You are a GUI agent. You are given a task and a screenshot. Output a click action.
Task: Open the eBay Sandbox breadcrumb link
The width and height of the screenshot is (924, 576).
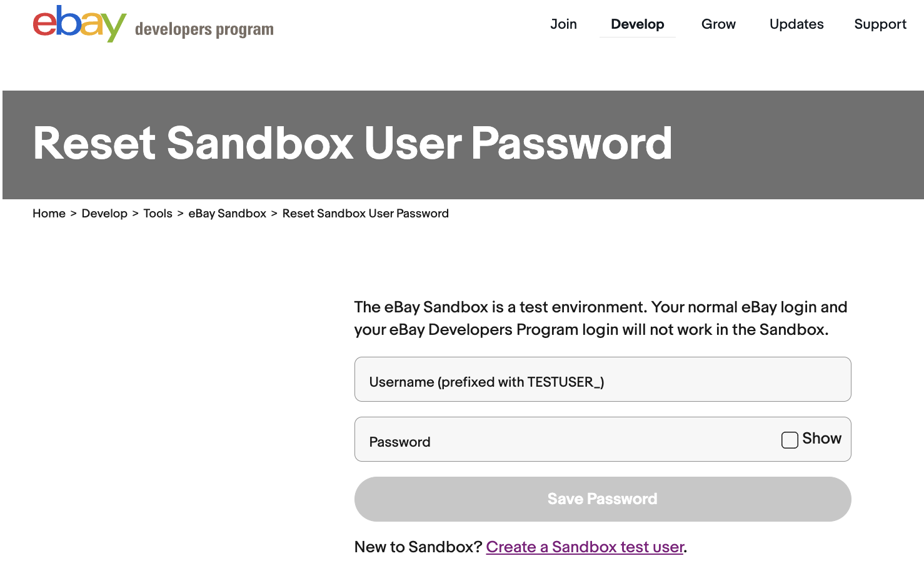pyautogui.click(x=228, y=214)
